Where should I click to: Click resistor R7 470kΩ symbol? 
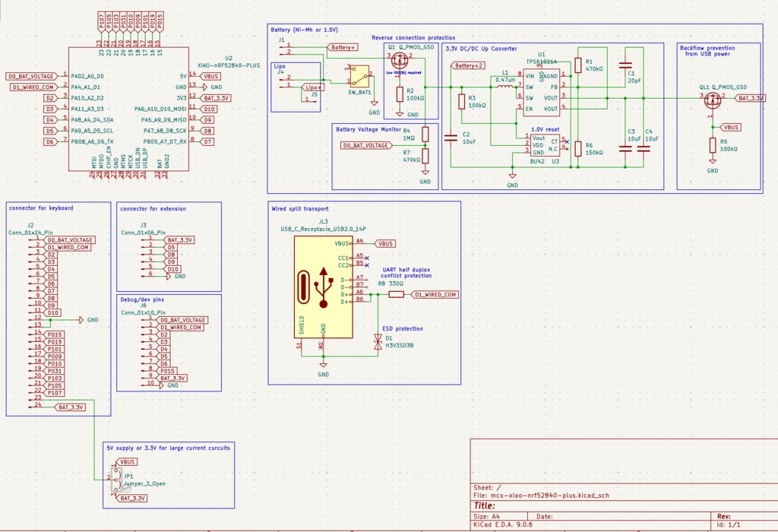point(425,156)
